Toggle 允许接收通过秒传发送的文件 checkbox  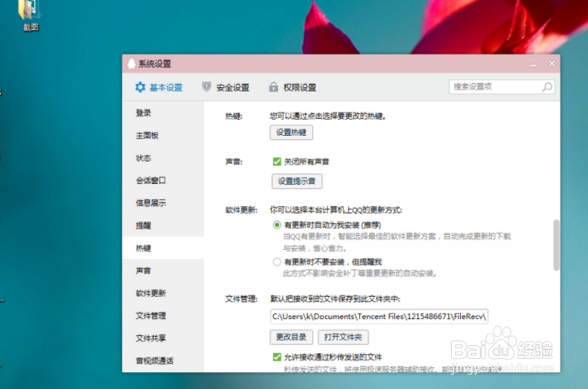pos(277,356)
